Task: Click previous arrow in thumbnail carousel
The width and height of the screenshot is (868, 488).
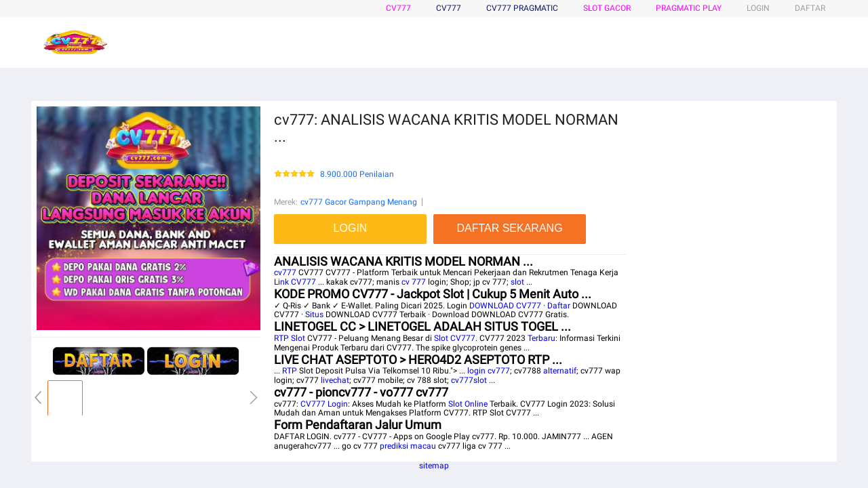Action: 38,398
